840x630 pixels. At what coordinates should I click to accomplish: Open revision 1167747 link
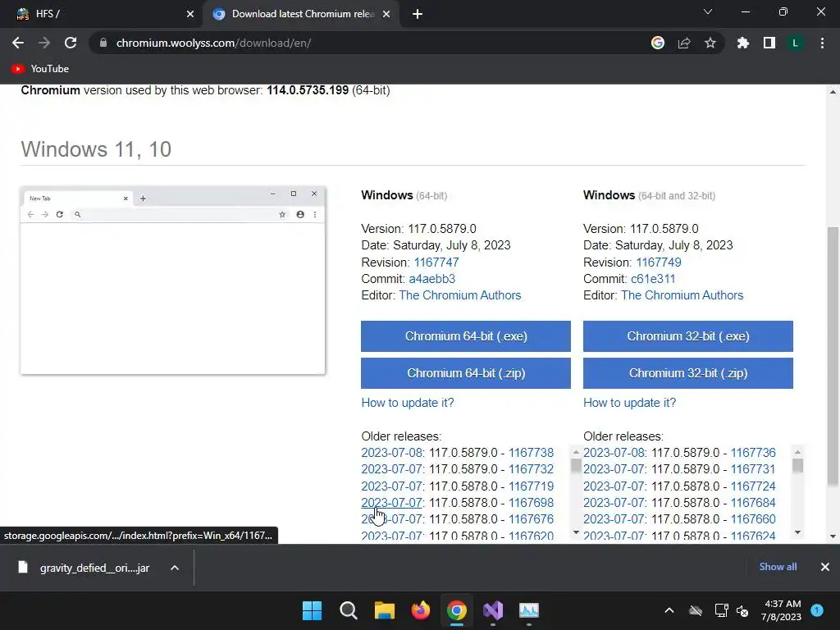(436, 262)
